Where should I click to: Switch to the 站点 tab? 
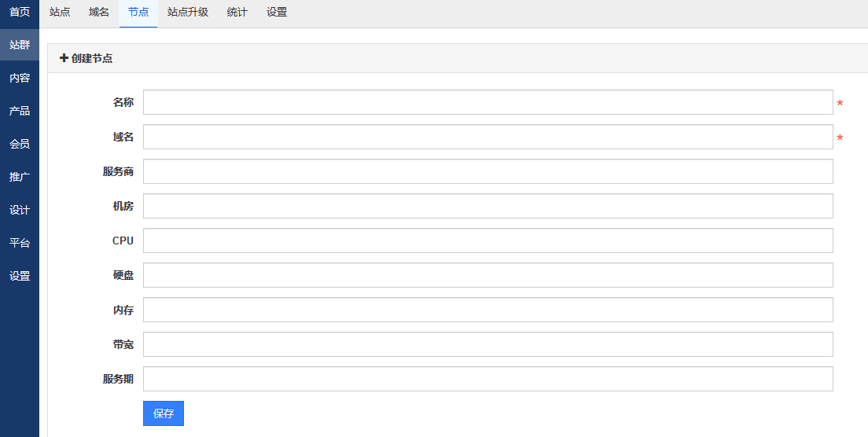click(x=60, y=12)
